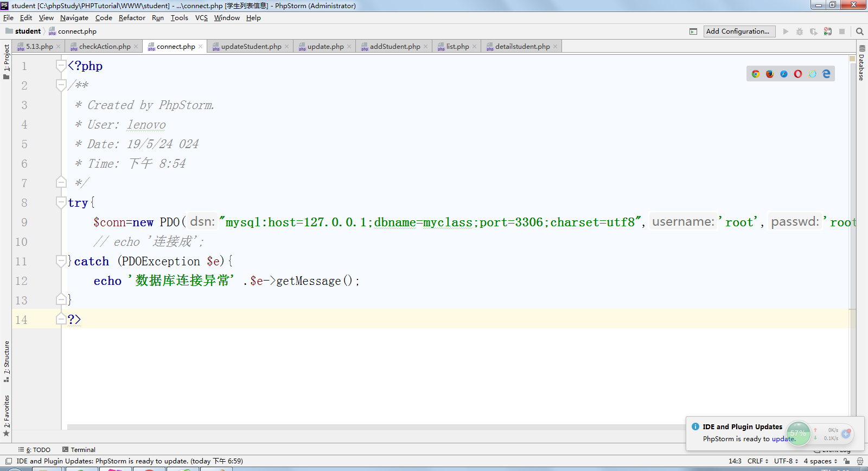
Task: Open code in Safari browser icon
Action: pyautogui.click(x=784, y=74)
